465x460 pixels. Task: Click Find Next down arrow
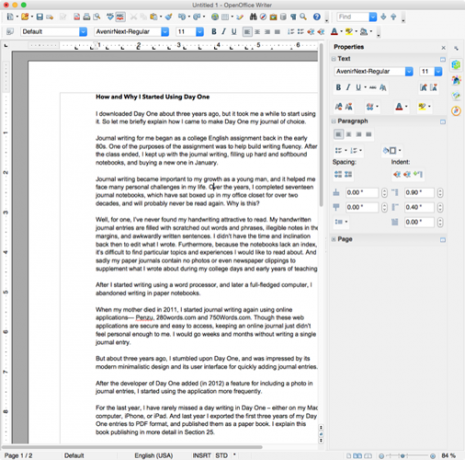click(x=383, y=17)
